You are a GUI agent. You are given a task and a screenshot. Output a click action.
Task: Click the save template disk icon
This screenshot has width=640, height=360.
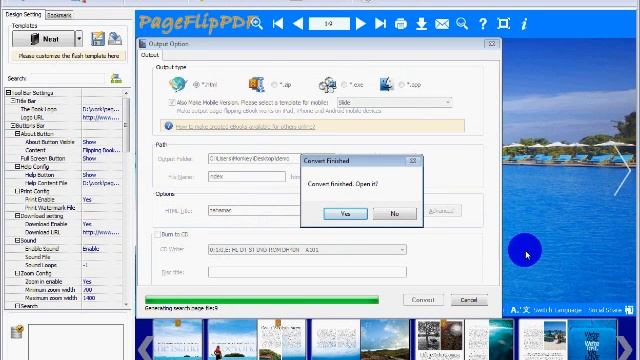tap(98, 39)
